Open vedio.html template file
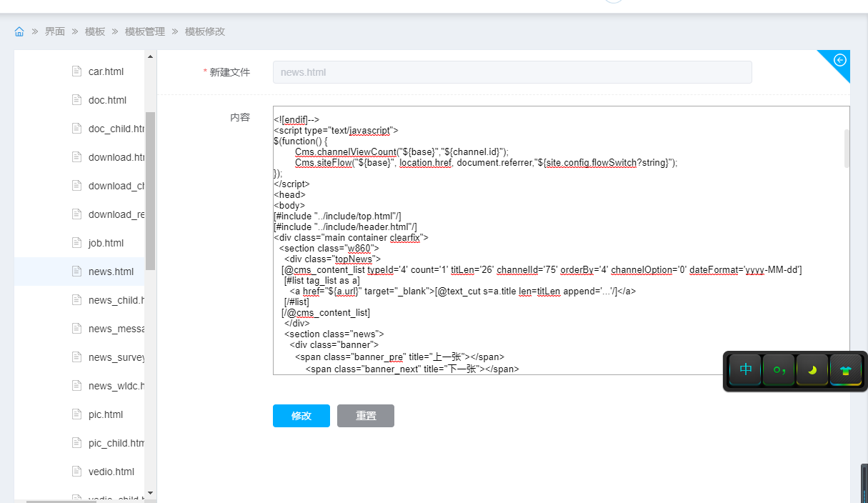This screenshot has height=503, width=868. (x=111, y=472)
